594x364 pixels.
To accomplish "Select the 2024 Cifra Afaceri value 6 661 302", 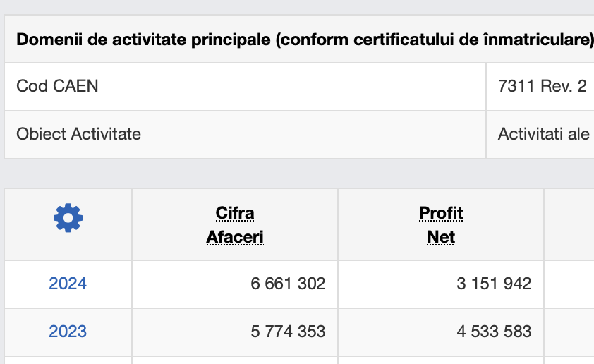I will [x=288, y=284].
